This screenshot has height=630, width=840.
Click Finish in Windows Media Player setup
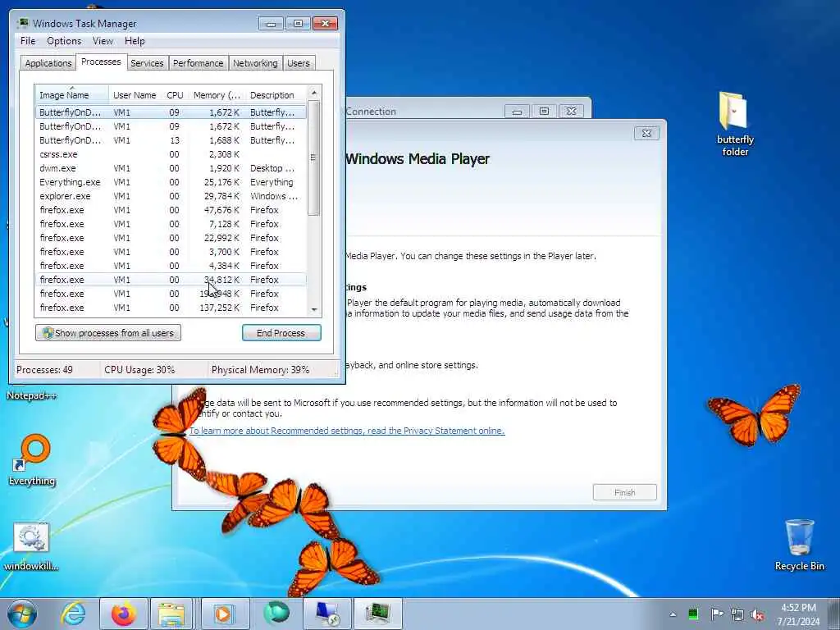coord(624,492)
